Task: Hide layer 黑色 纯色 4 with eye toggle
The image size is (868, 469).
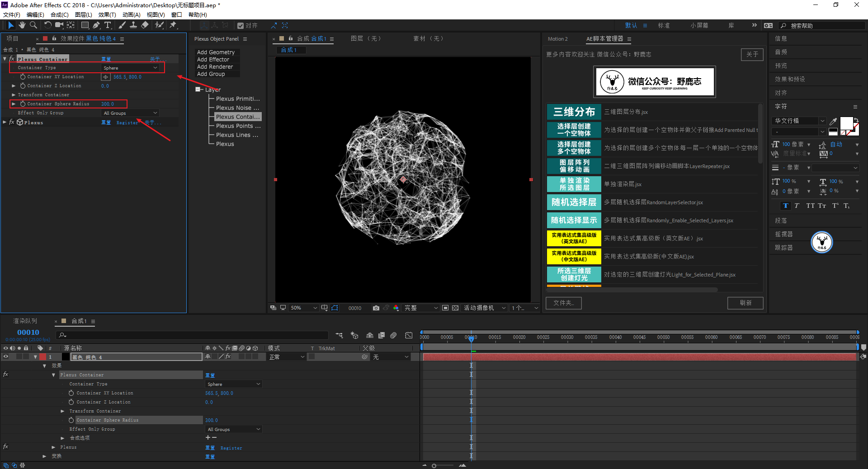Action: click(6, 357)
